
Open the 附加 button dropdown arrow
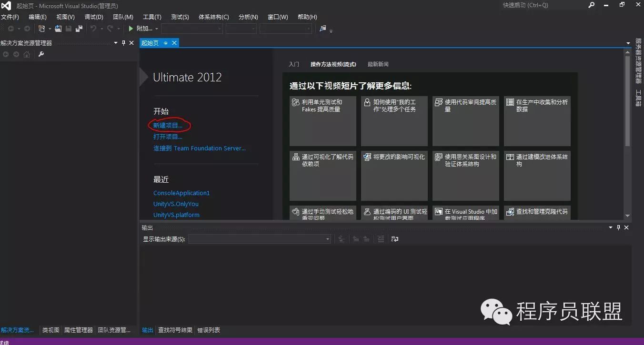157,29
